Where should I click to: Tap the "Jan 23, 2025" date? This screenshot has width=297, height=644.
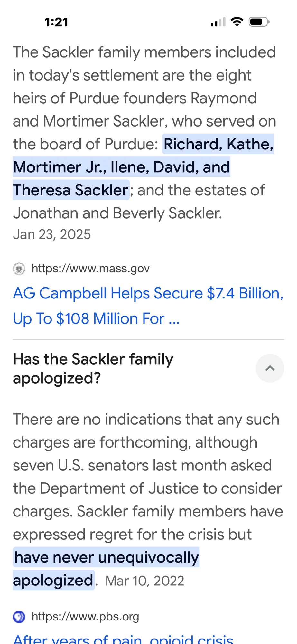tap(52, 234)
